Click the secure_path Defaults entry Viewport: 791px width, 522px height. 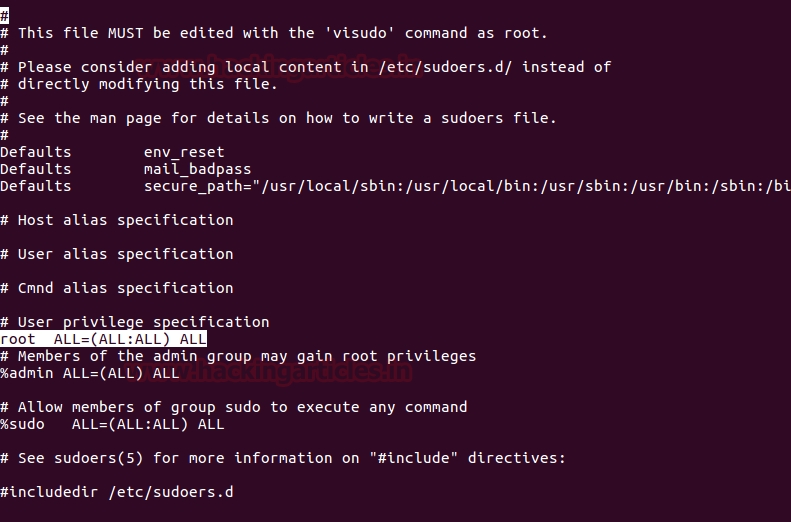466,186
